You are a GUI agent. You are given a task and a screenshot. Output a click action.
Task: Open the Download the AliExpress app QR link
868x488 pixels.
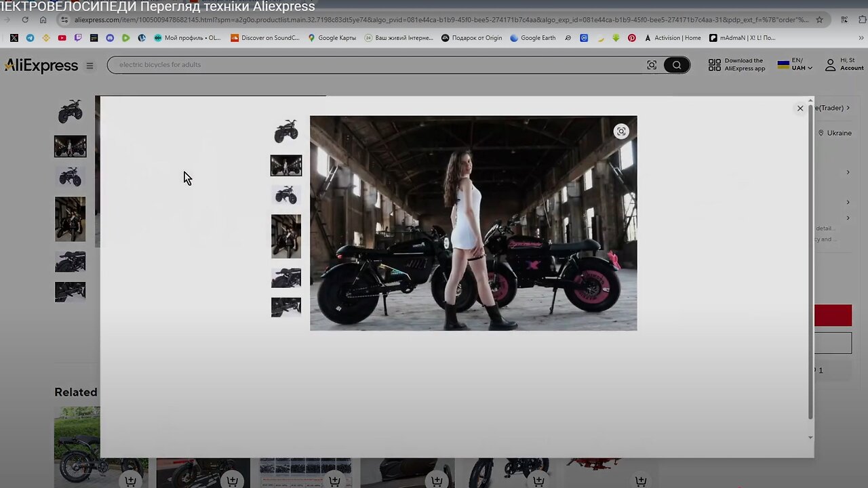[x=737, y=65]
